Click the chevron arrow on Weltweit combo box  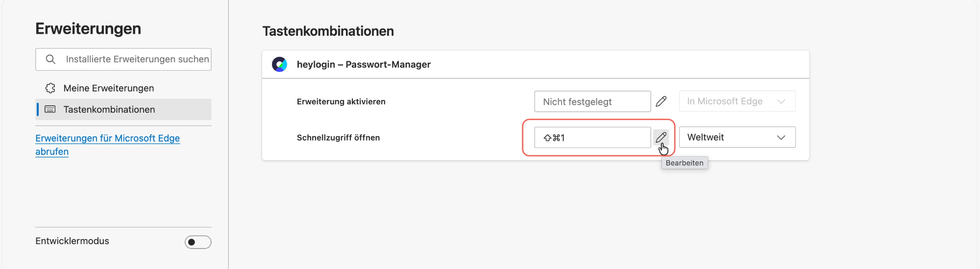click(781, 138)
